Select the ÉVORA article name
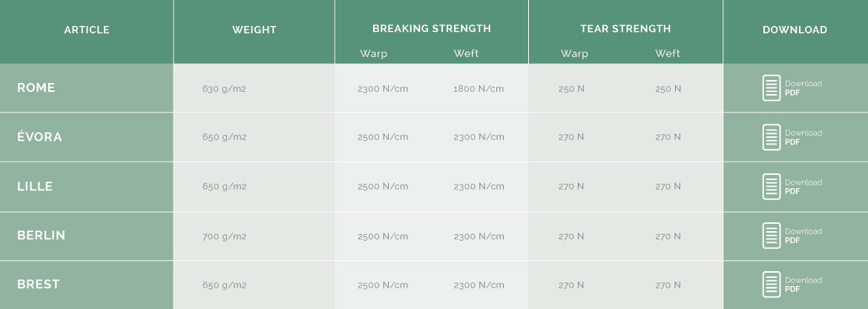 39,136
